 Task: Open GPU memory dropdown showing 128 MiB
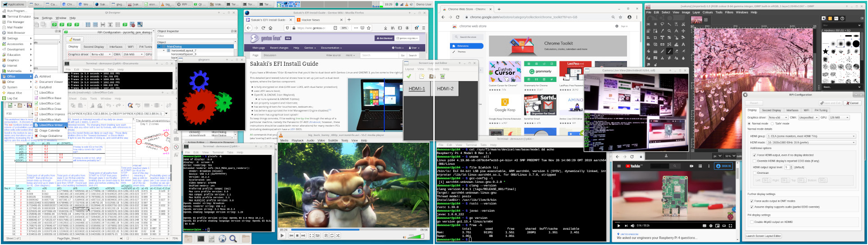coord(839,118)
